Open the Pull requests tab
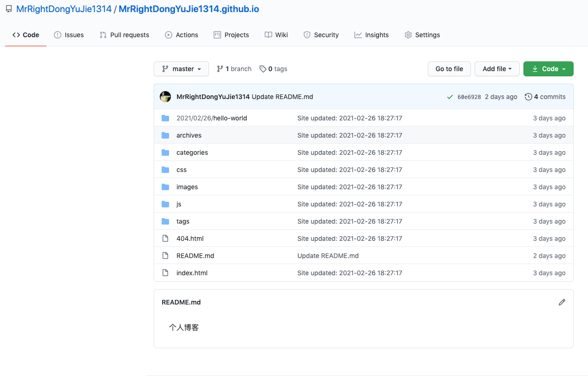 [x=124, y=35]
